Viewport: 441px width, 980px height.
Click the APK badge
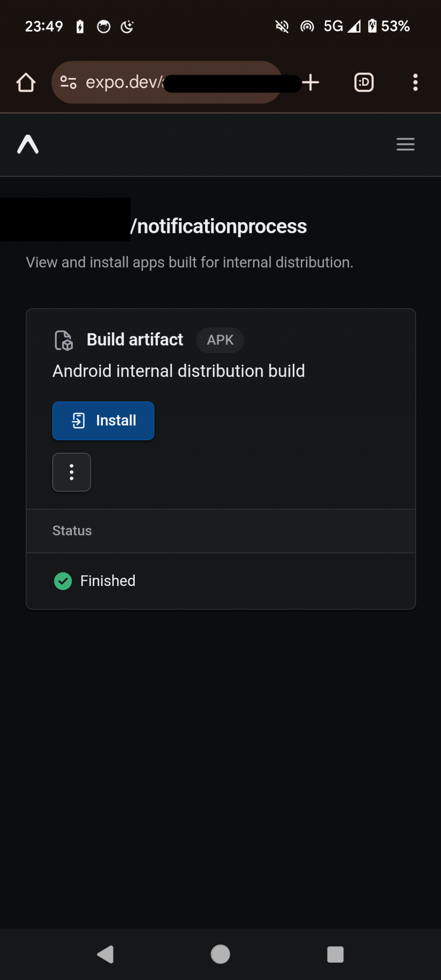pos(220,340)
